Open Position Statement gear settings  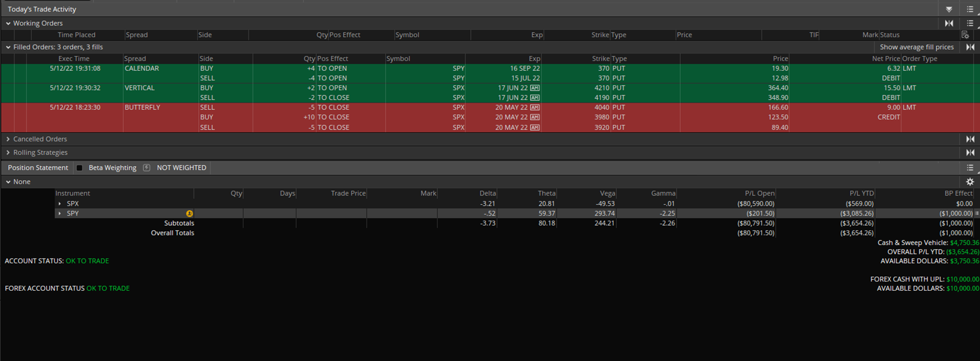point(969,182)
